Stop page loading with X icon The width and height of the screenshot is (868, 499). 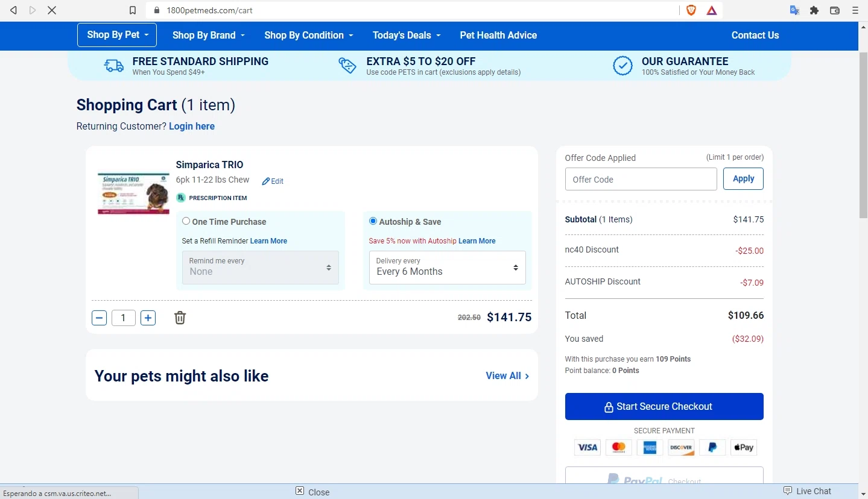click(52, 10)
